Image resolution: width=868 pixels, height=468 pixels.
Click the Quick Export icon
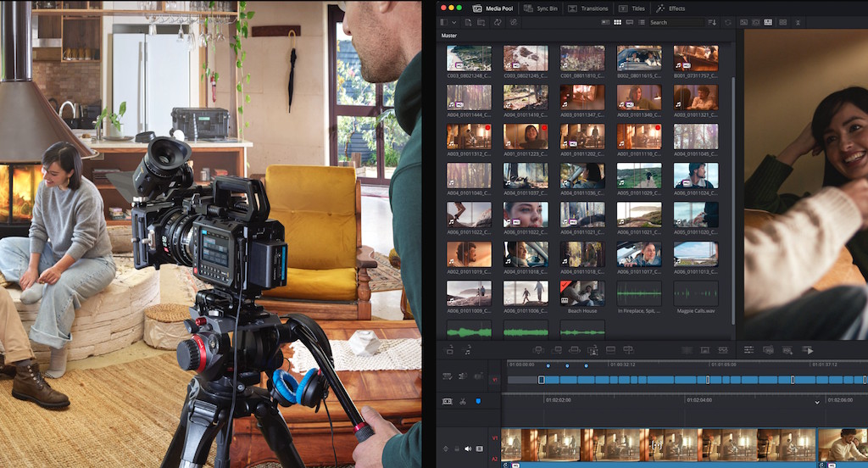point(808,349)
